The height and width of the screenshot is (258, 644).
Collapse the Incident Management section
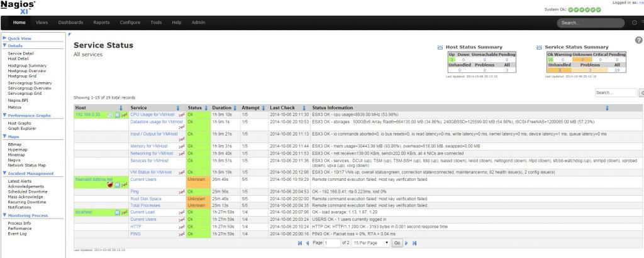point(5,173)
